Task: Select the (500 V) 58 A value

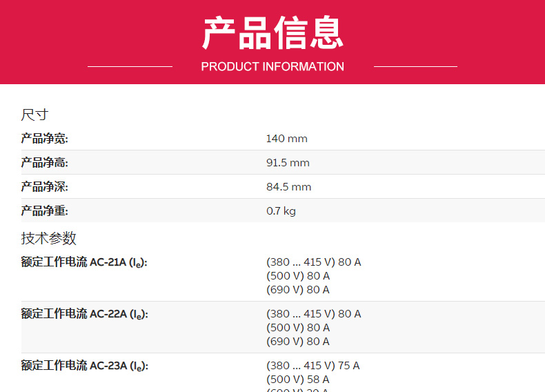Action: 297,380
